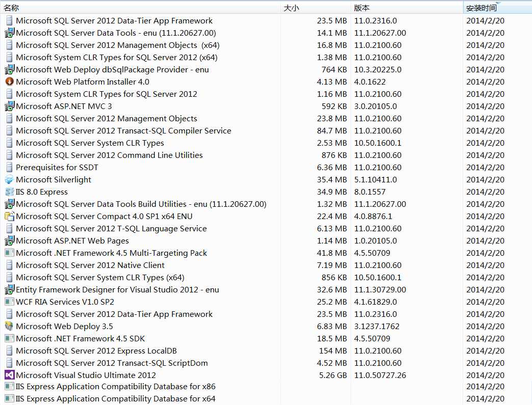Select Microsoft SQL Server 2012 Management Objects without (x64)
The image size is (532, 405).
[x=107, y=118]
